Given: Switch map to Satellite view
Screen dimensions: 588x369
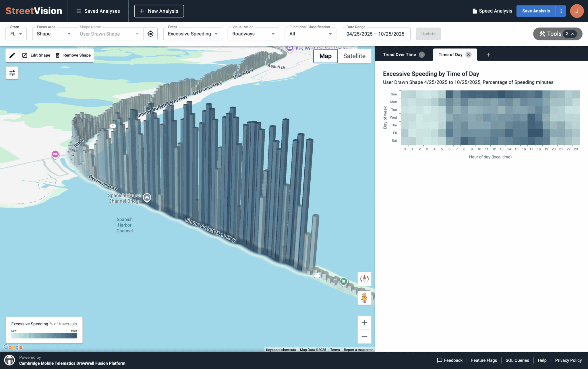Looking at the screenshot, I should pos(354,56).
